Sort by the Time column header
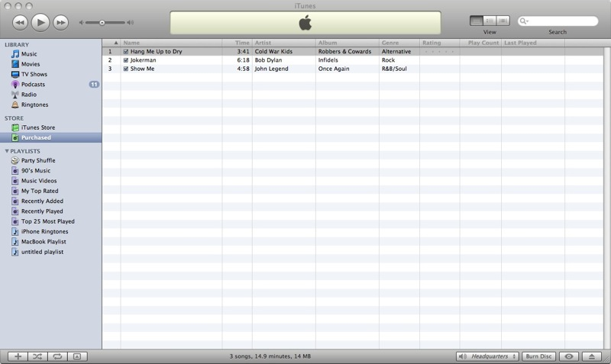Image resolution: width=611 pixels, height=364 pixels. point(238,43)
